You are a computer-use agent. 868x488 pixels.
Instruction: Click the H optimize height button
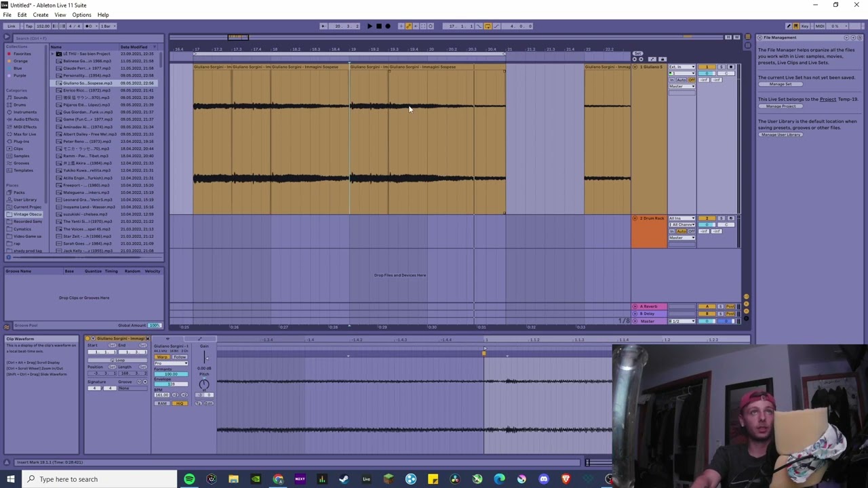[x=728, y=37]
